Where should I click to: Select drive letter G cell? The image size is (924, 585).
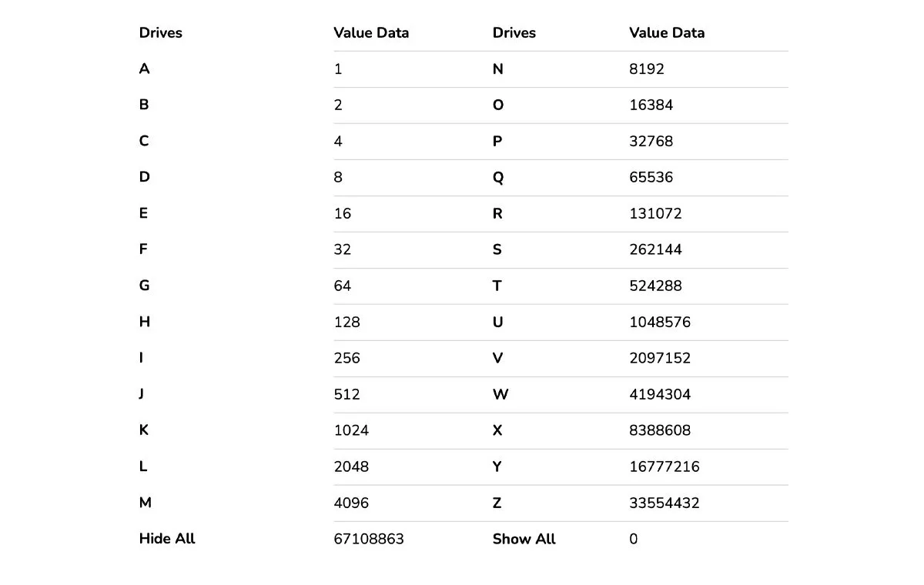144,286
